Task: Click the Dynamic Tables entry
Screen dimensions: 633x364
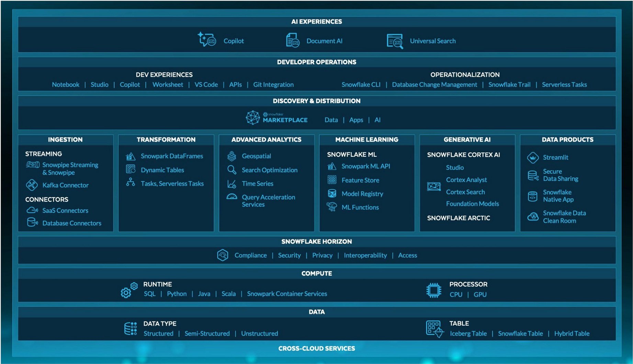Action: [x=162, y=170]
